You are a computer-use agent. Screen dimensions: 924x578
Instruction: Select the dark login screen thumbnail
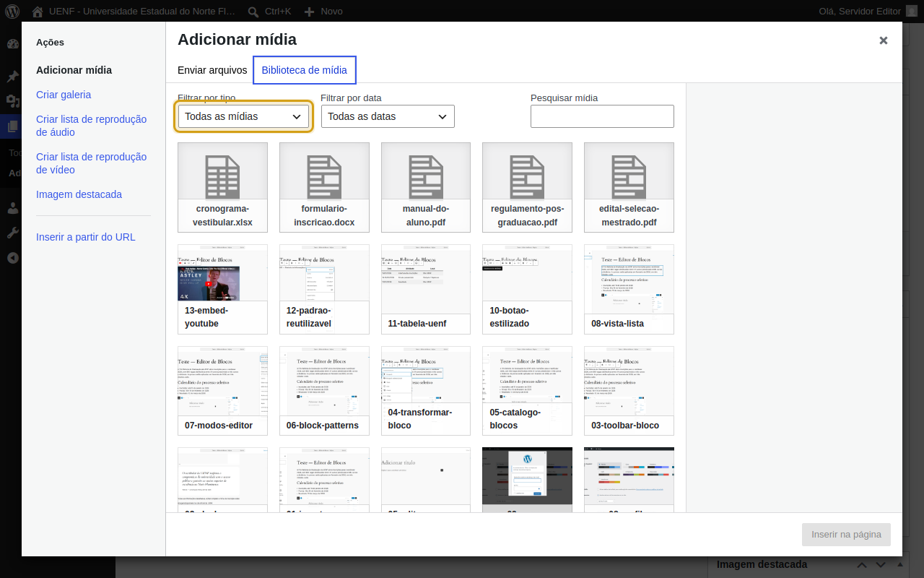click(x=527, y=480)
